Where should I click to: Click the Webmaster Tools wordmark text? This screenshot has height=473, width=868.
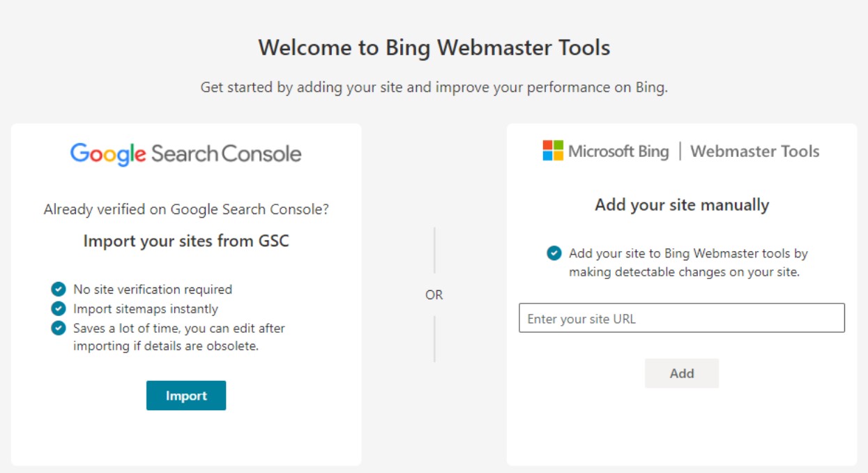[x=754, y=151]
